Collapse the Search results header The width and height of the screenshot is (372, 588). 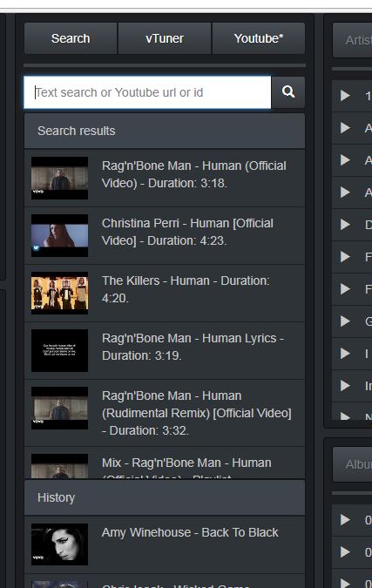(165, 131)
